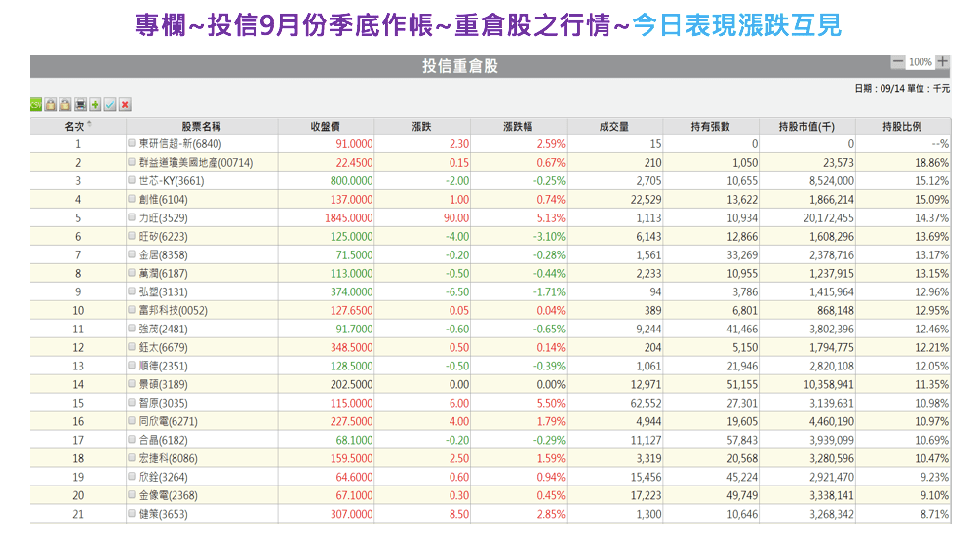Screen dimensions: 980x544
Task: Check the box for 世芯-KY(3661)
Action: click(132, 180)
